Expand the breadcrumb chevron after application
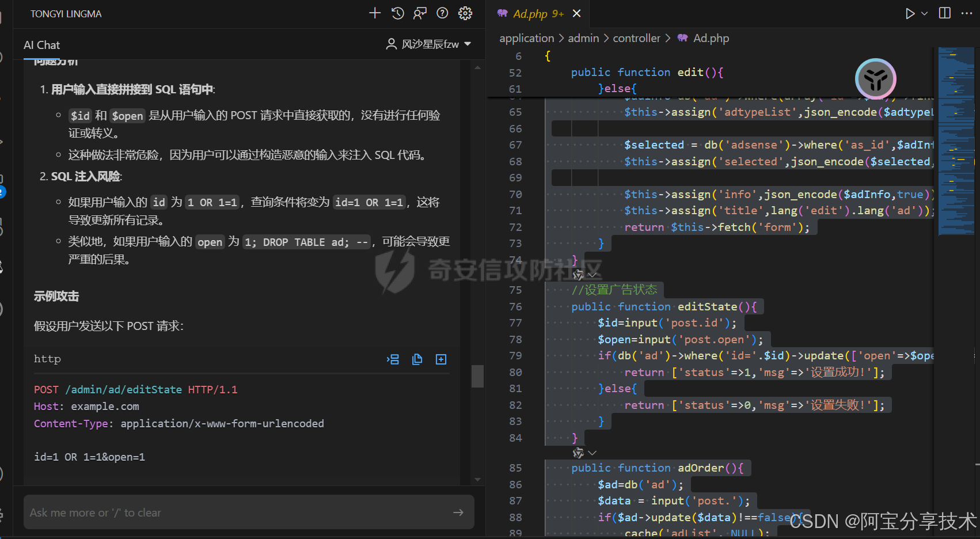 561,38
